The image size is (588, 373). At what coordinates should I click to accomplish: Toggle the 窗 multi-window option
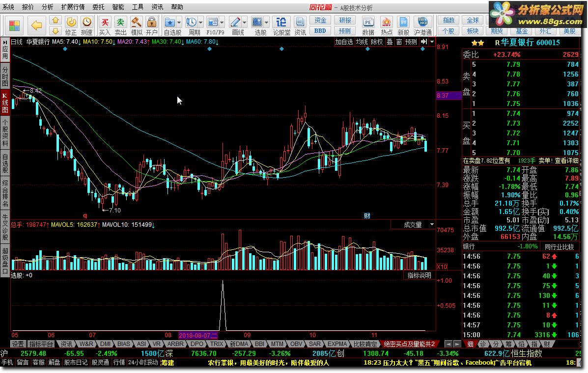coord(399,42)
